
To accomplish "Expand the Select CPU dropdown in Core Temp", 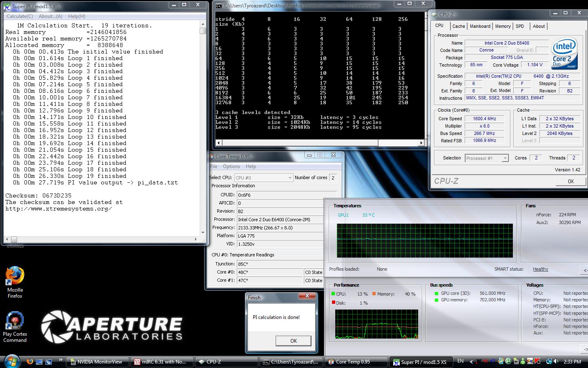I will 290,177.
